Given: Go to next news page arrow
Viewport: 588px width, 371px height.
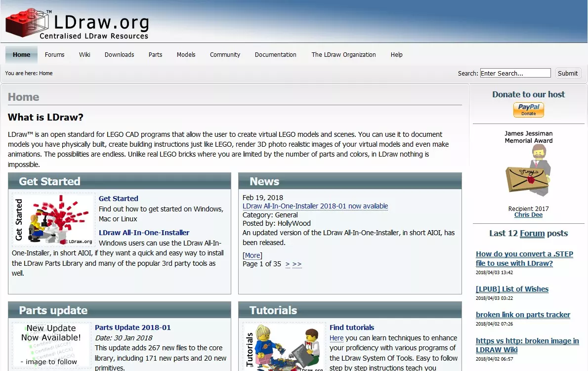Looking at the screenshot, I should (288, 264).
